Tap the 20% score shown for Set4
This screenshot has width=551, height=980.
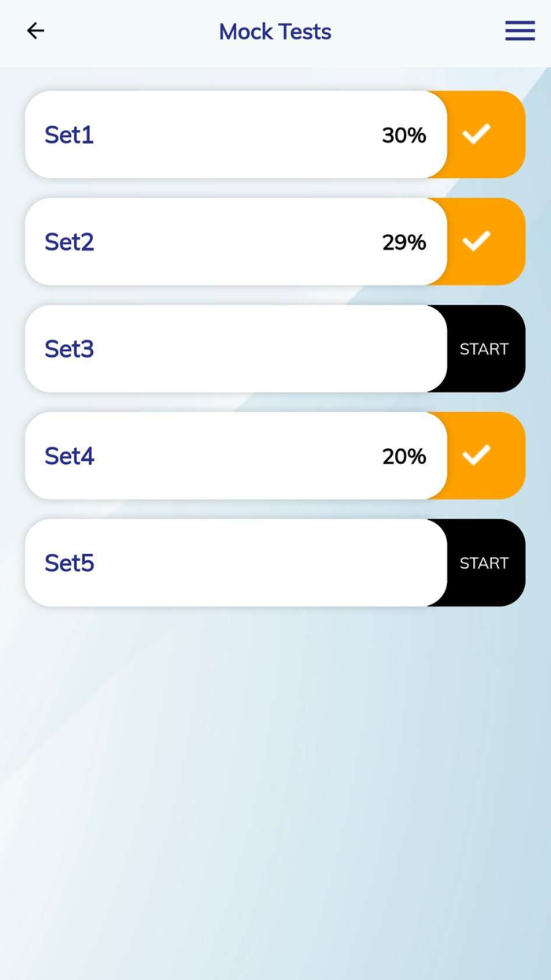click(404, 456)
